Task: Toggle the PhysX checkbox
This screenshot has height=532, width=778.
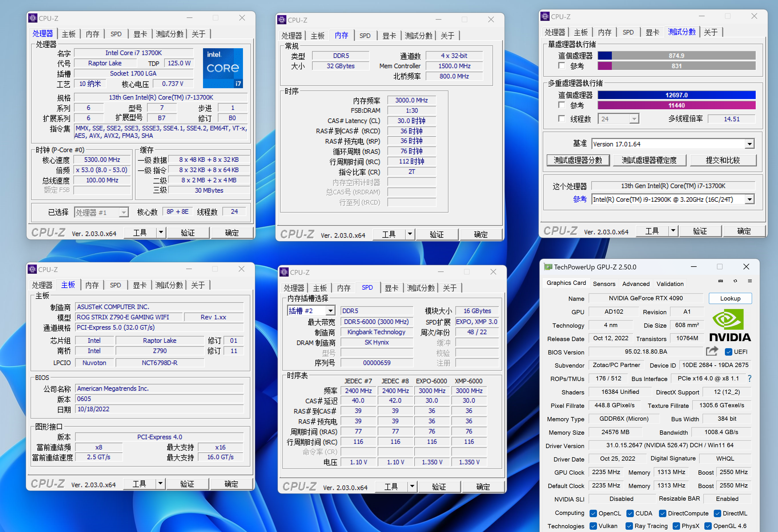Action: (x=676, y=526)
